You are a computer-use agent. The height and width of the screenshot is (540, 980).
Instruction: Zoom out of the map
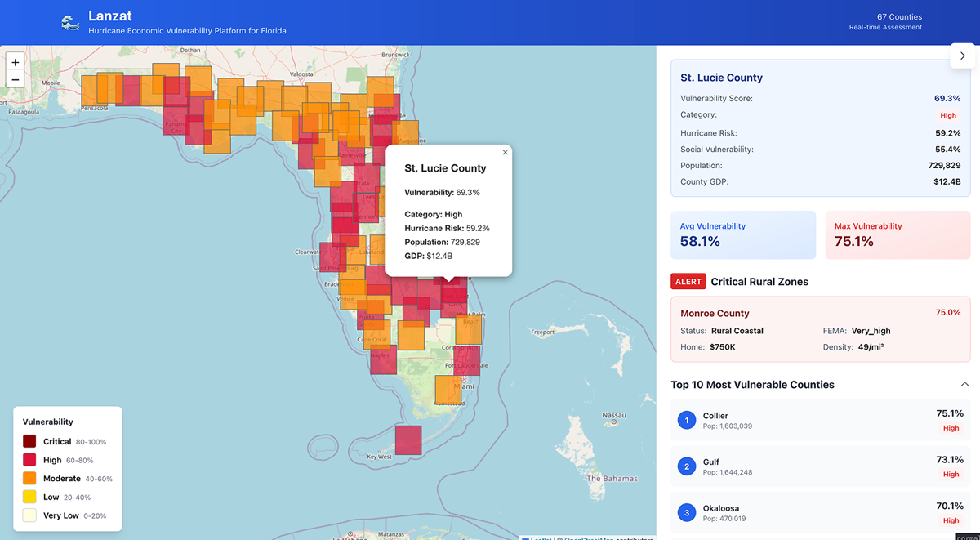16,79
